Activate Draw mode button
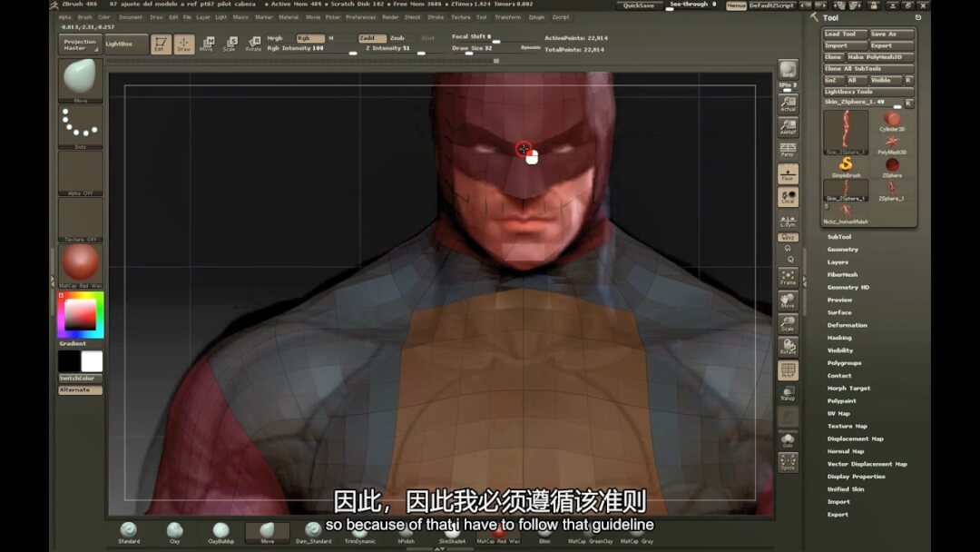Screen dimensions: 980x552 183,44
